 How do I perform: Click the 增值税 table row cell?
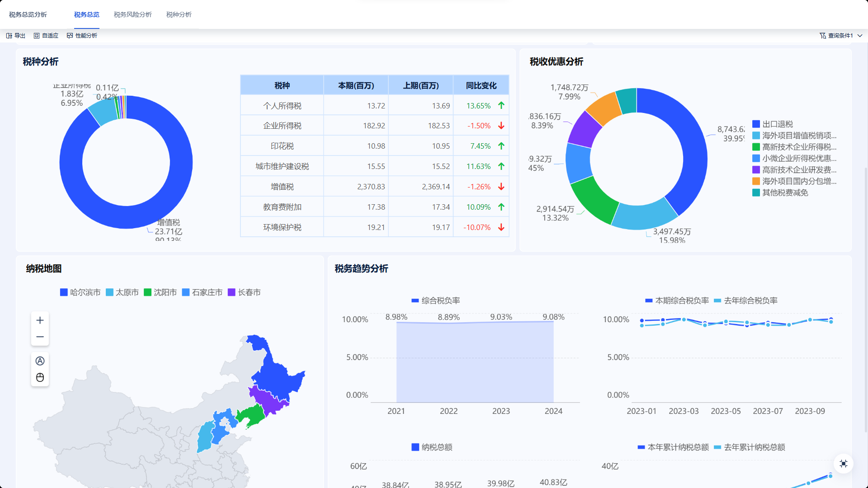[x=282, y=187]
